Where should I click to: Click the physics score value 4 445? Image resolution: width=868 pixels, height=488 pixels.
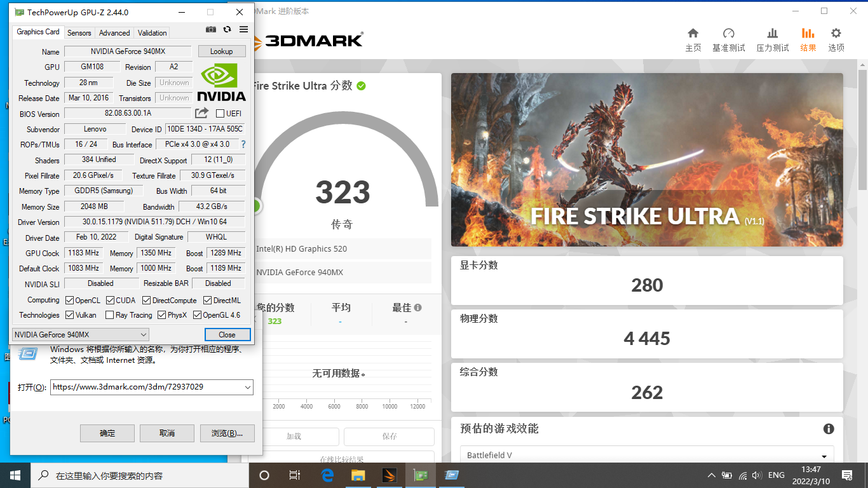click(x=647, y=339)
